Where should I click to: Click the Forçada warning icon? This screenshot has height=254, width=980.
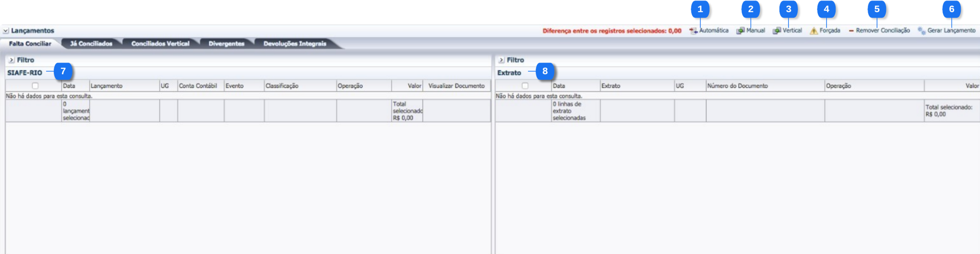813,31
